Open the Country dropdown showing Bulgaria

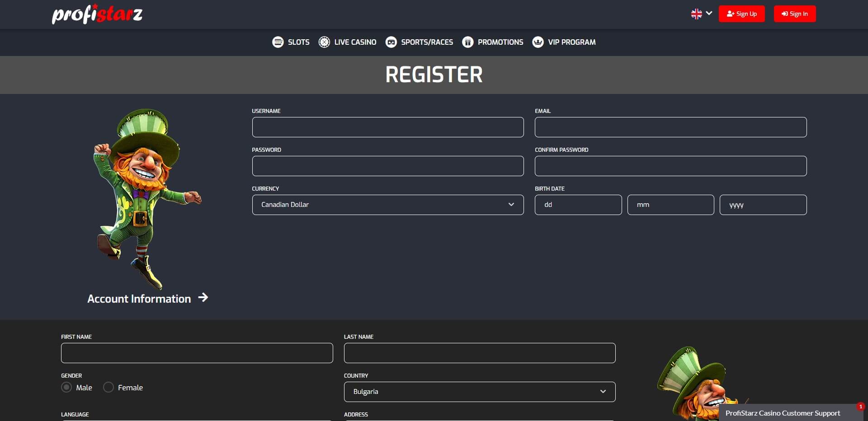[x=480, y=392]
